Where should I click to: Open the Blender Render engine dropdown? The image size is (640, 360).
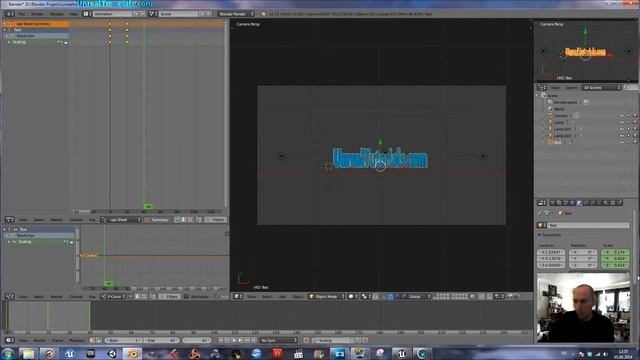point(236,14)
